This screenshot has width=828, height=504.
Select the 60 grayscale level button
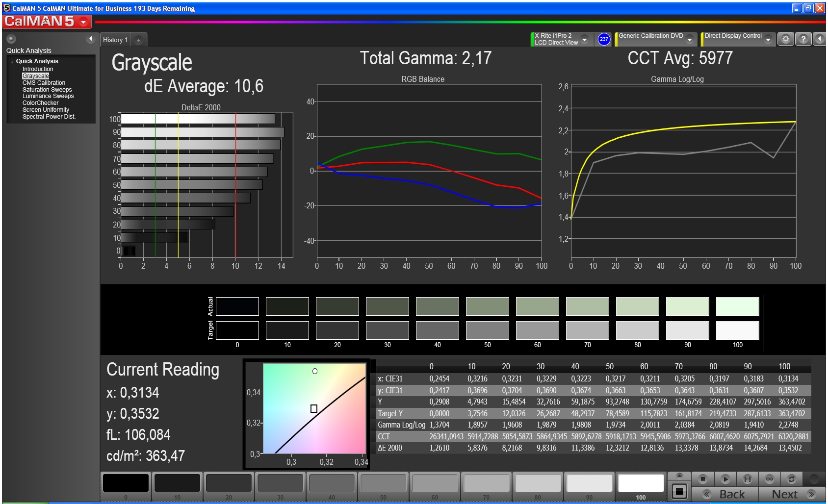pyautogui.click(x=435, y=486)
